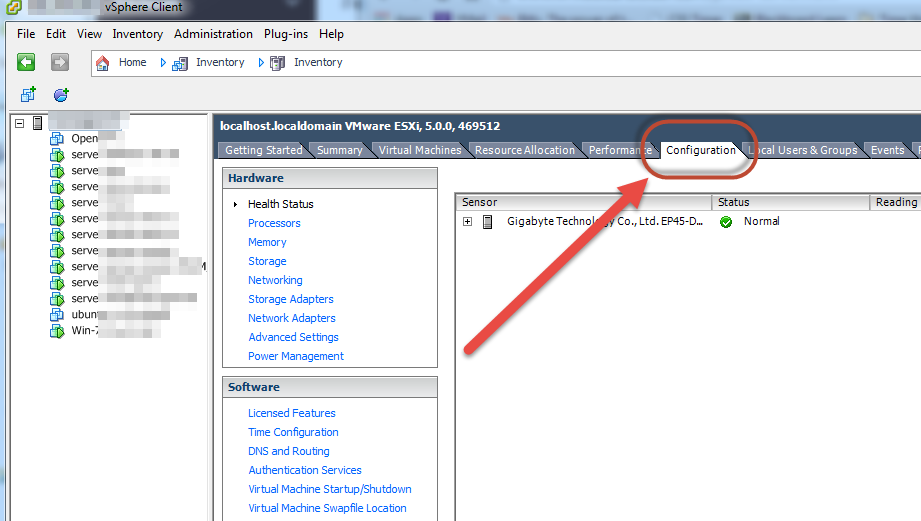Image resolution: width=921 pixels, height=521 pixels.
Task: Open the Storage Adapters link
Action: [291, 299]
